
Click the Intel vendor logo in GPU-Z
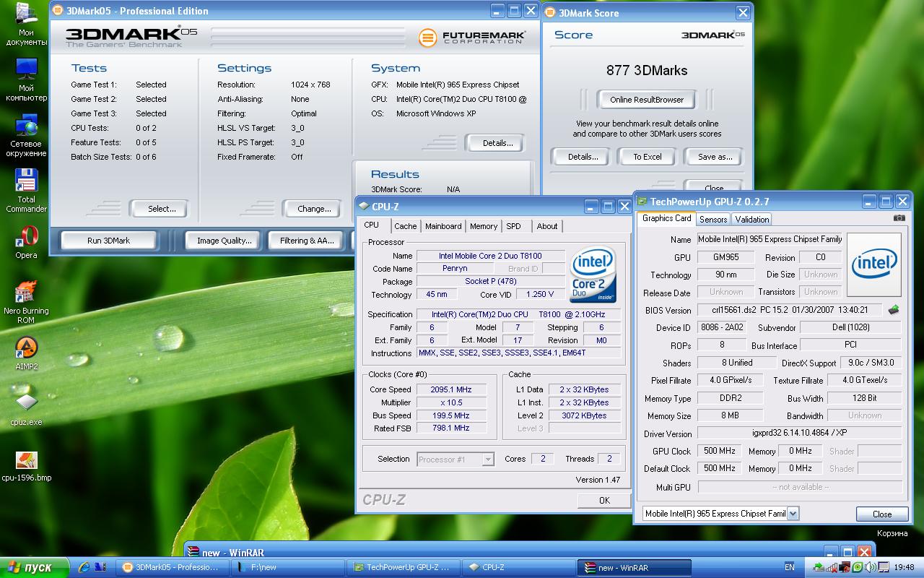(873, 264)
